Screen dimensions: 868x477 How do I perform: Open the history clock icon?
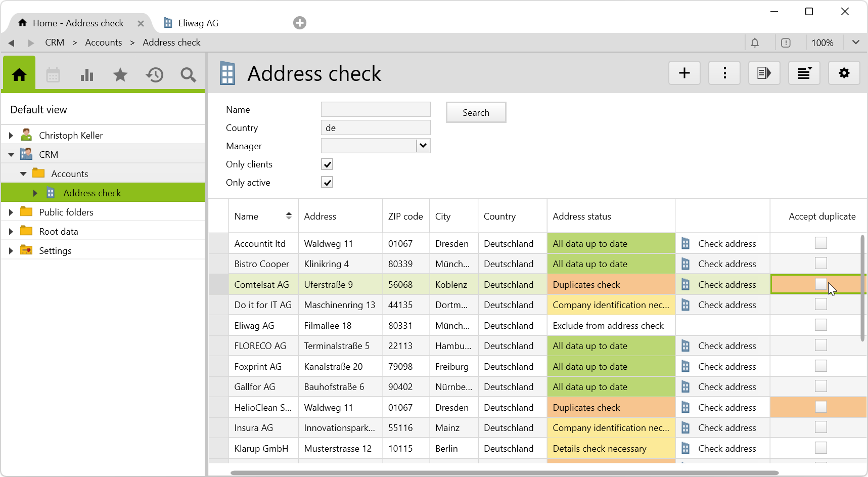click(x=155, y=75)
